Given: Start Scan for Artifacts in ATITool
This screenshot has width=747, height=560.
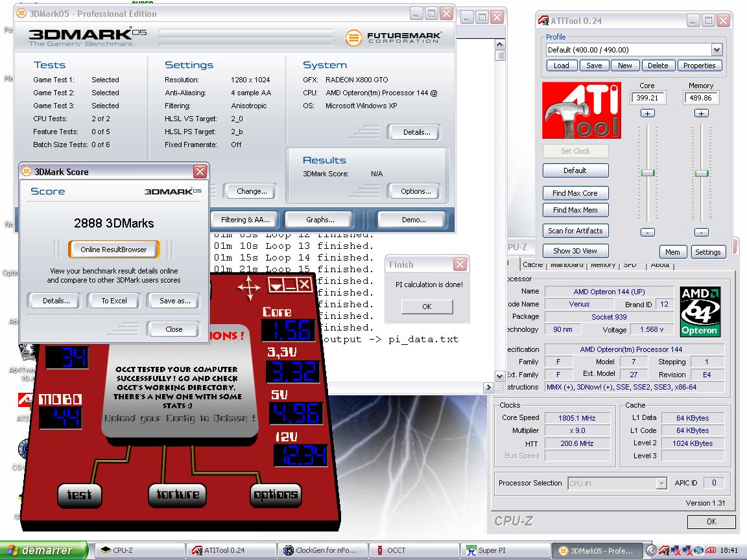Looking at the screenshot, I should (x=575, y=231).
